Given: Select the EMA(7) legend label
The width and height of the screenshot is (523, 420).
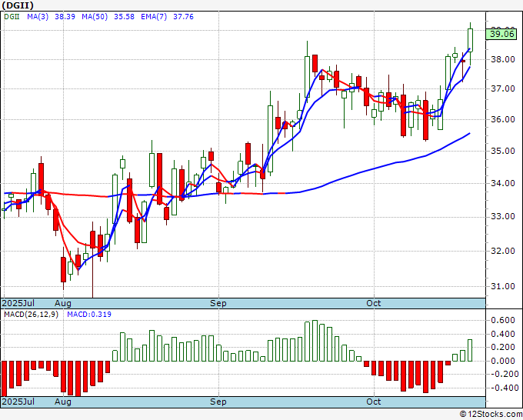Looking at the screenshot, I should [154, 17].
